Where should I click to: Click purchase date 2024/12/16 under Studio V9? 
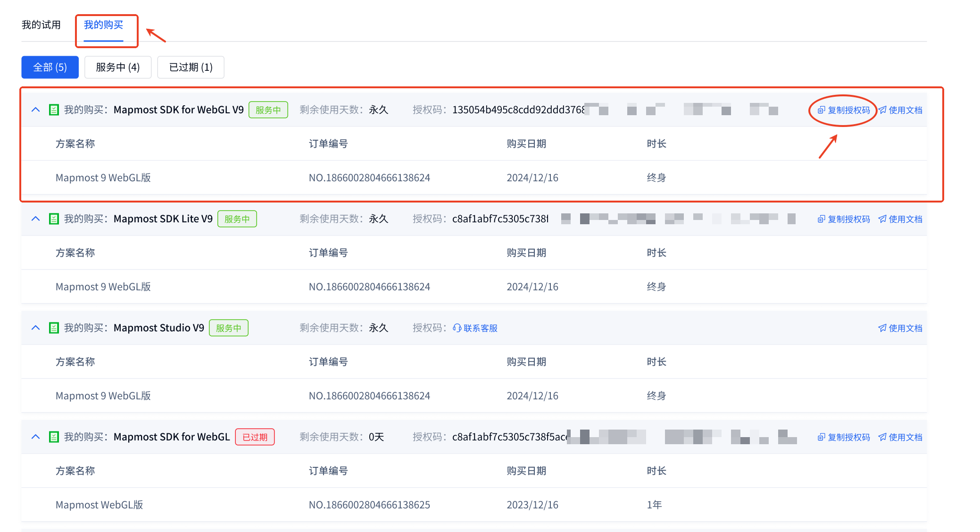click(x=532, y=396)
